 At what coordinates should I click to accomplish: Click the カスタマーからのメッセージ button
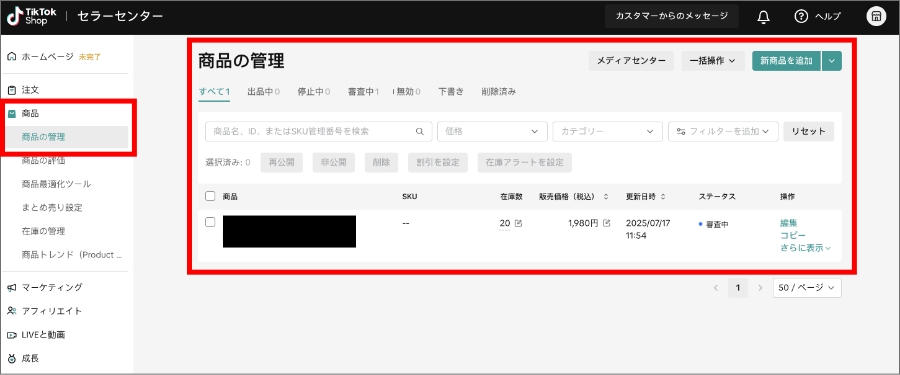coord(672,16)
